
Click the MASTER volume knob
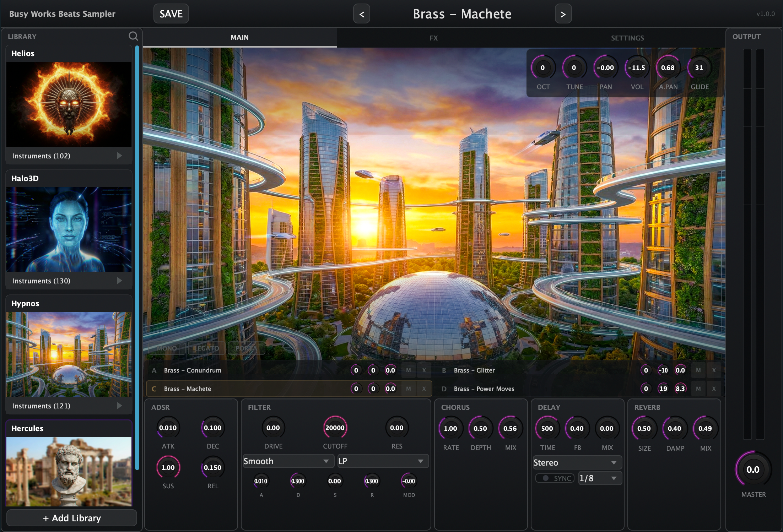[753, 469]
